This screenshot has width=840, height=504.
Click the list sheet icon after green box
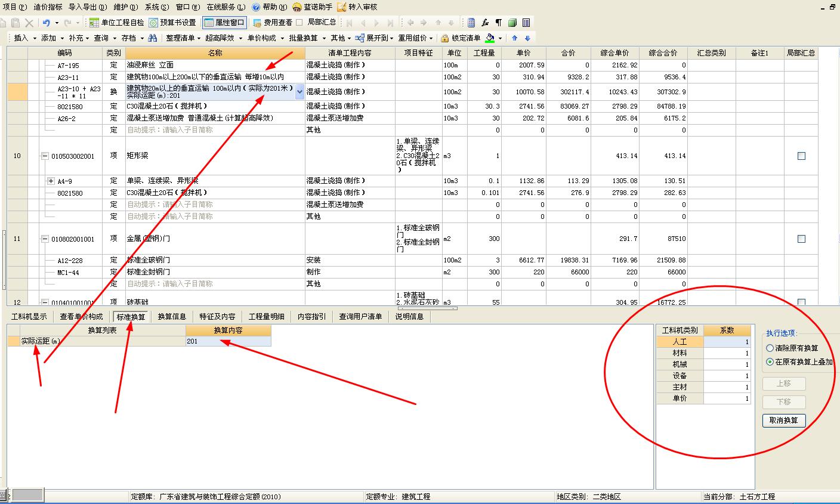[x=526, y=23]
